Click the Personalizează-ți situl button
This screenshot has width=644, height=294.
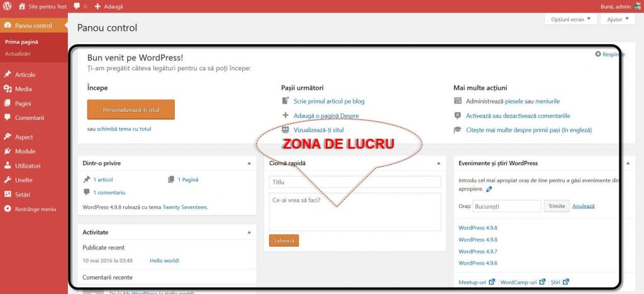(x=131, y=109)
